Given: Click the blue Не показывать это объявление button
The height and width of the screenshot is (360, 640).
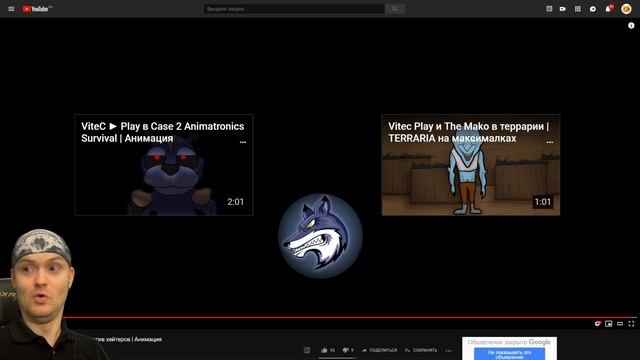Looking at the screenshot, I should [509, 354].
